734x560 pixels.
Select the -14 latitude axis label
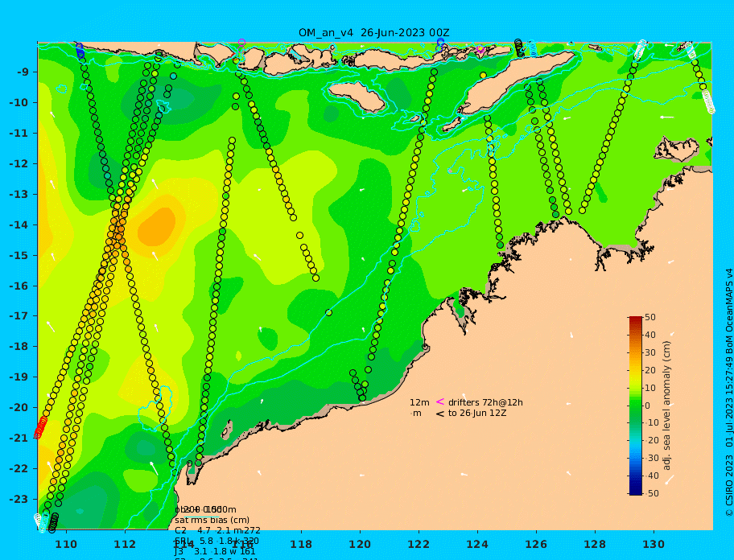coord(19,225)
